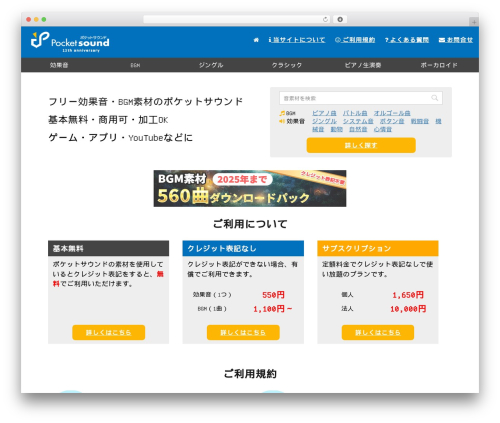Click the magnifier search icon
This screenshot has width=500, height=423.
pos(435,98)
